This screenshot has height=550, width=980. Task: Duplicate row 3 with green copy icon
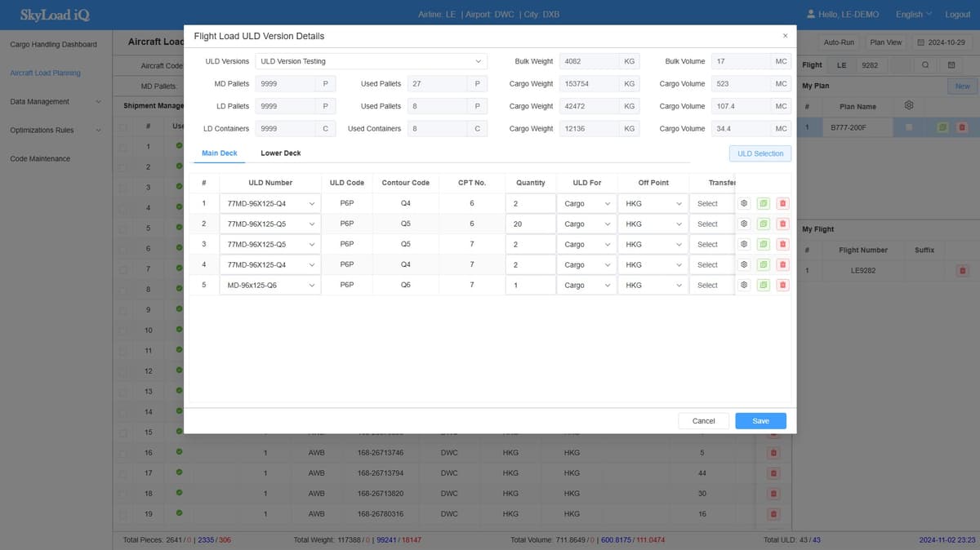pos(763,244)
